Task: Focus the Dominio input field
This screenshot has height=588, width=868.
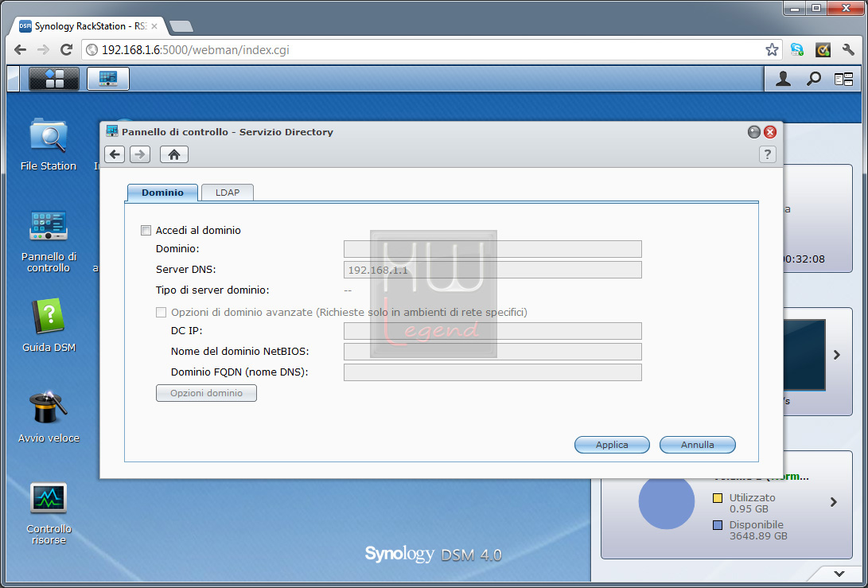Action: pos(492,249)
